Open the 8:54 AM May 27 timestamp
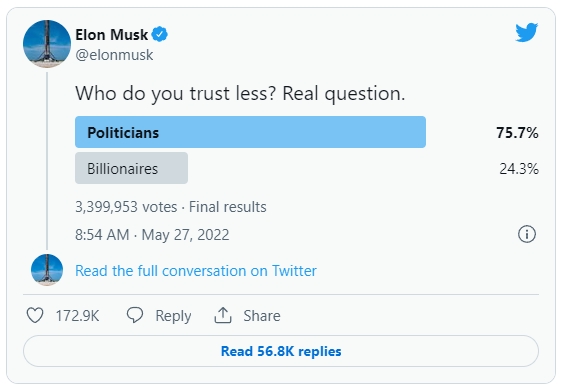The width and height of the screenshot is (572, 389). click(x=152, y=235)
